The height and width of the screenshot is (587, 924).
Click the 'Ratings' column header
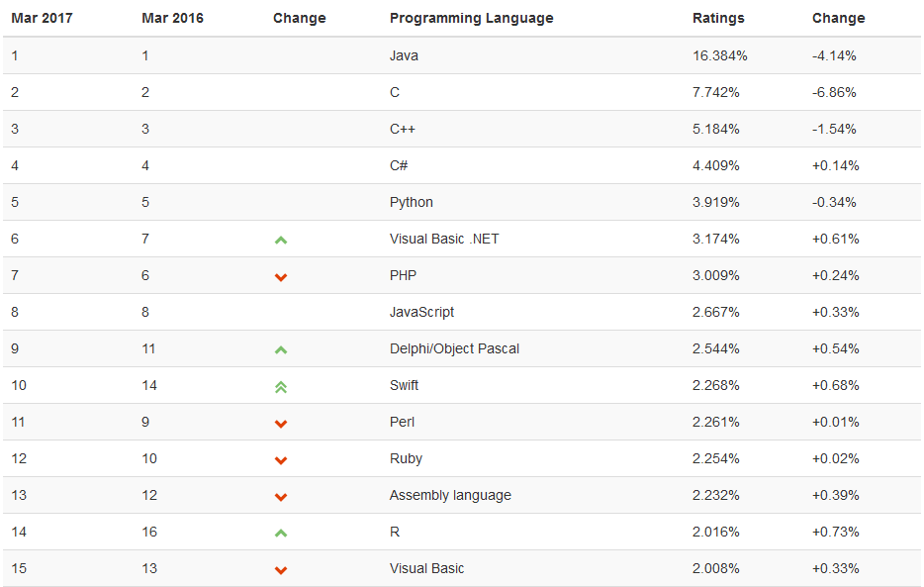coord(718,18)
